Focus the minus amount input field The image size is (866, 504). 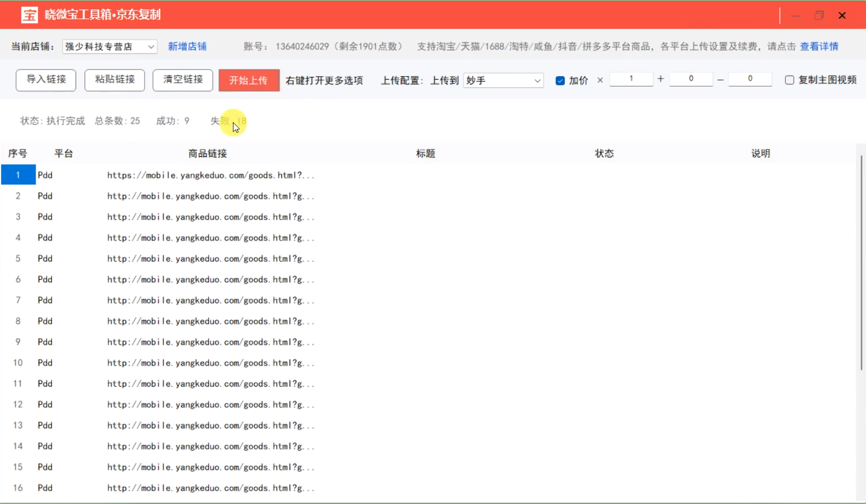pos(750,79)
